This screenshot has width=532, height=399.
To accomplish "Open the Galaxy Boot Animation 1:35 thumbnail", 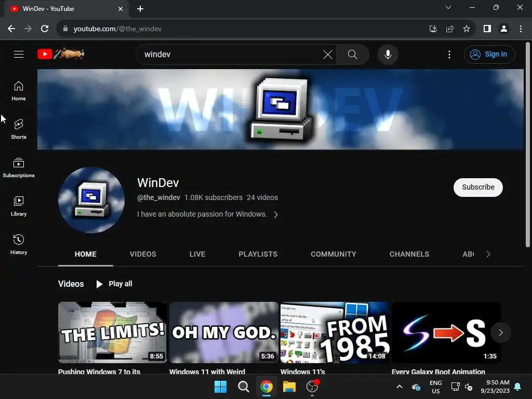I will pos(446,332).
